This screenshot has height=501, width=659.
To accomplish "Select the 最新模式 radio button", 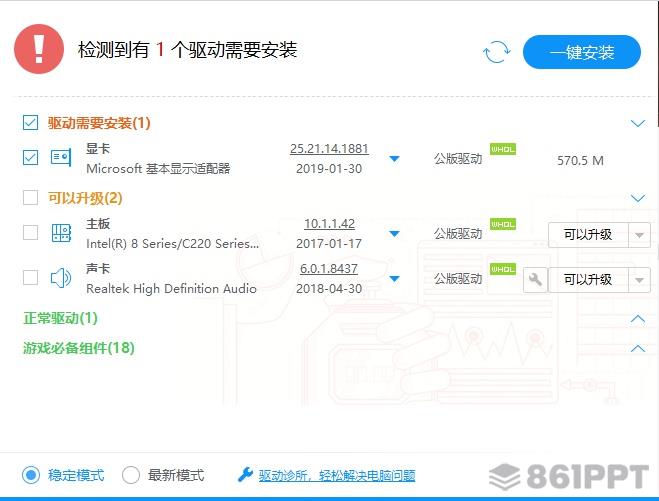I will tap(131, 475).
